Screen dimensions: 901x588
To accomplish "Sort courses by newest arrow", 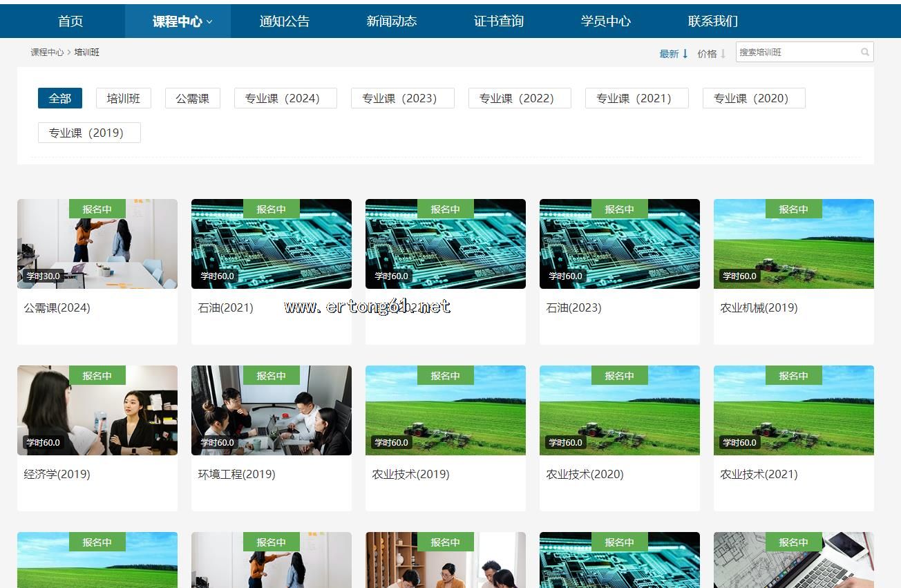I will click(x=685, y=54).
